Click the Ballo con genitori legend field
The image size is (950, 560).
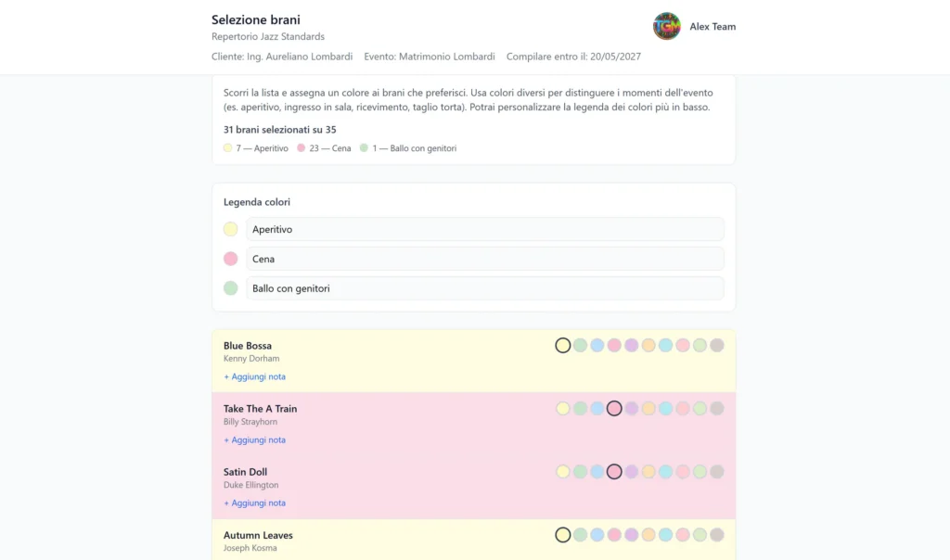[485, 287]
